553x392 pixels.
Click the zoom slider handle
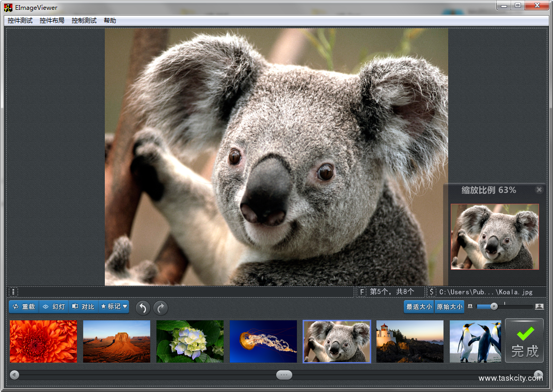[x=494, y=306]
